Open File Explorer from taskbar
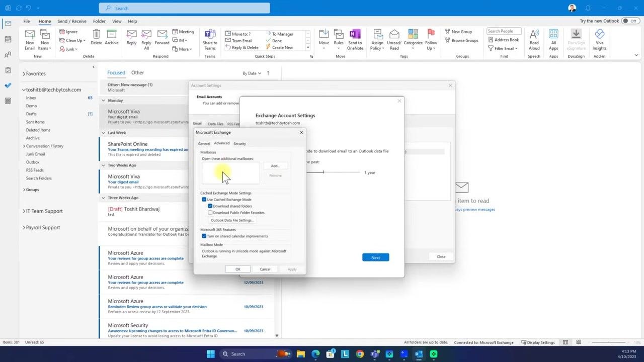644x362 pixels. pos(301,354)
